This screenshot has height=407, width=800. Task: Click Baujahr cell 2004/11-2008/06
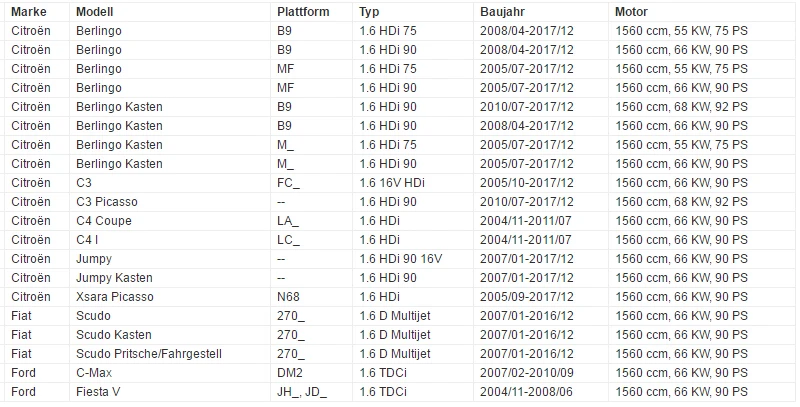(x=541, y=392)
